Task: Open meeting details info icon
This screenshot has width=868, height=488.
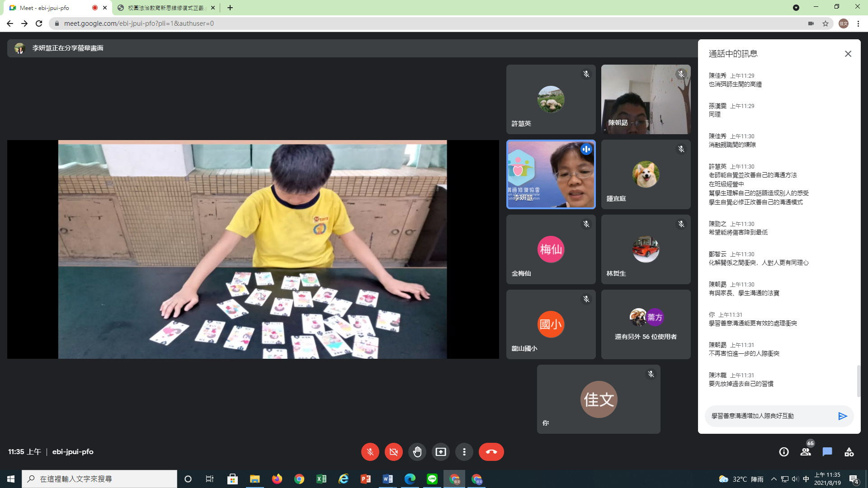Action: tap(784, 452)
